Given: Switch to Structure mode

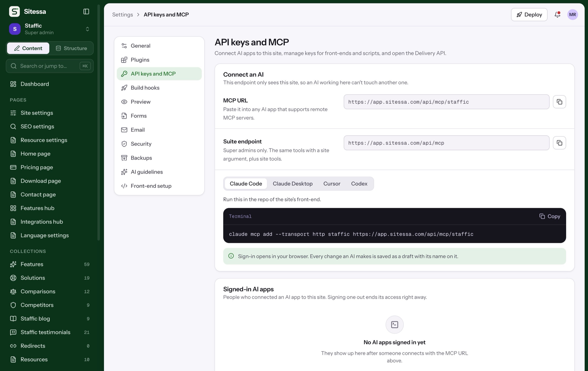Looking at the screenshot, I should click(x=71, y=48).
